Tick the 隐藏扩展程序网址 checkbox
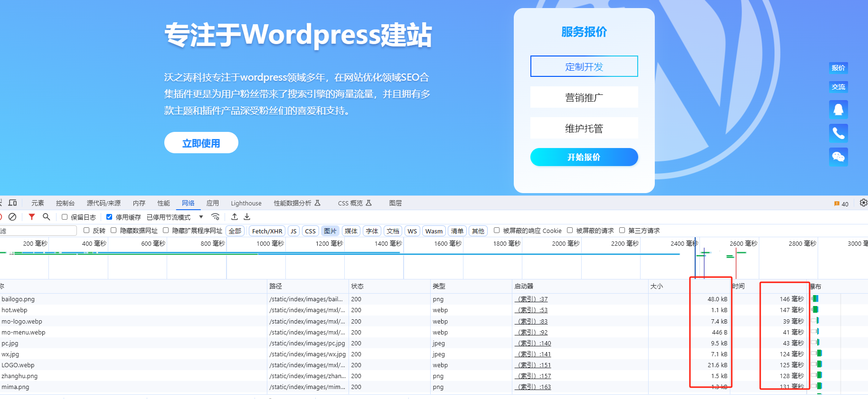 [x=166, y=230]
